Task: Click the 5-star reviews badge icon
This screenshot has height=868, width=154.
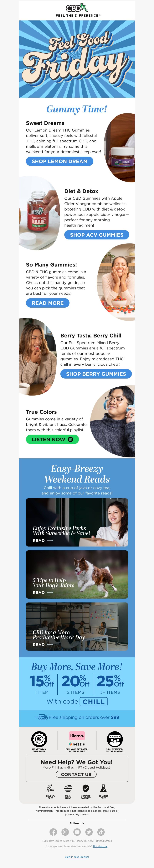Action: pos(115,739)
